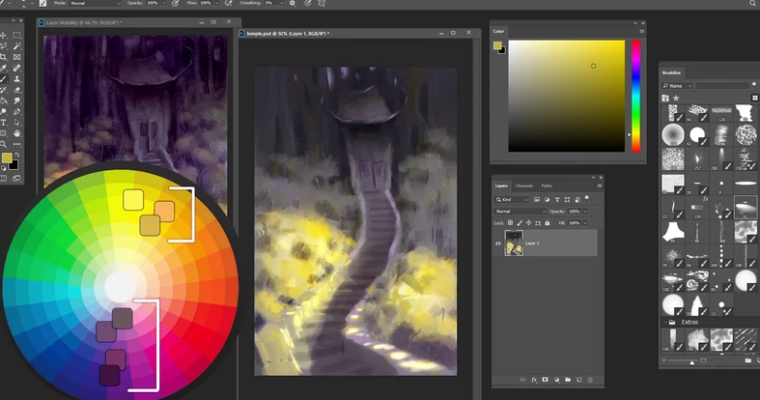Lock image pixels with brush lock icon

(x=520, y=223)
